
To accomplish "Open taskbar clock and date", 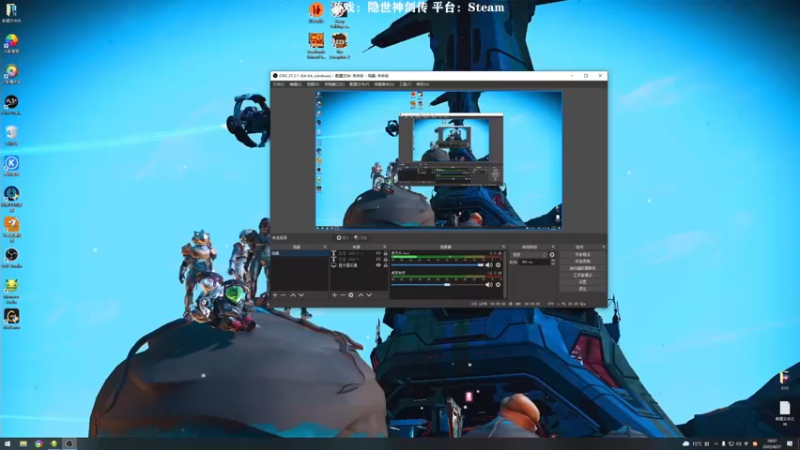I will click(772, 444).
